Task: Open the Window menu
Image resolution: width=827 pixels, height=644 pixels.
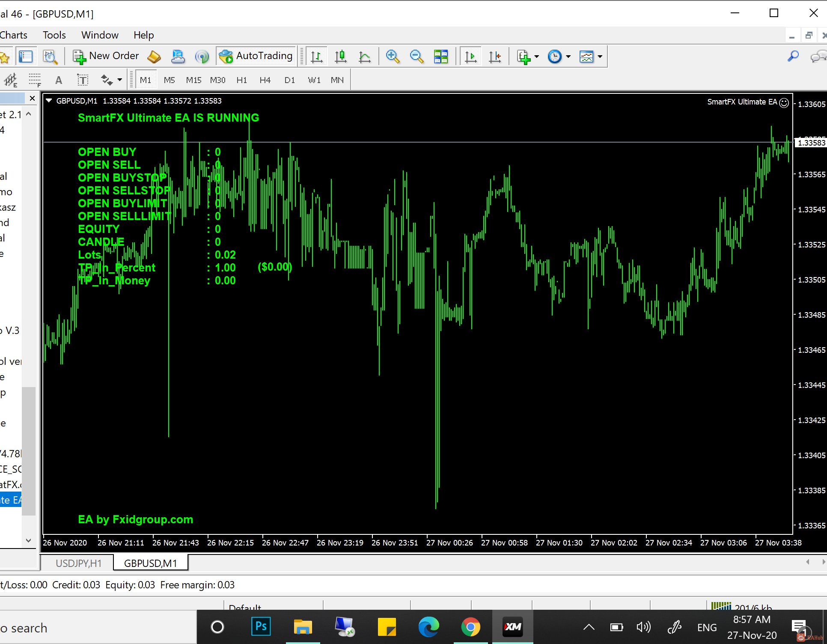Action: [100, 35]
